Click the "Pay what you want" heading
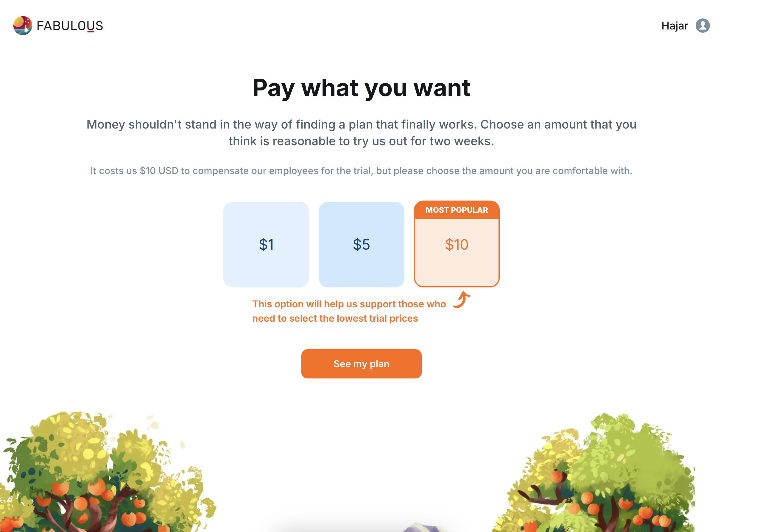Image resolution: width=757 pixels, height=532 pixels. [361, 88]
